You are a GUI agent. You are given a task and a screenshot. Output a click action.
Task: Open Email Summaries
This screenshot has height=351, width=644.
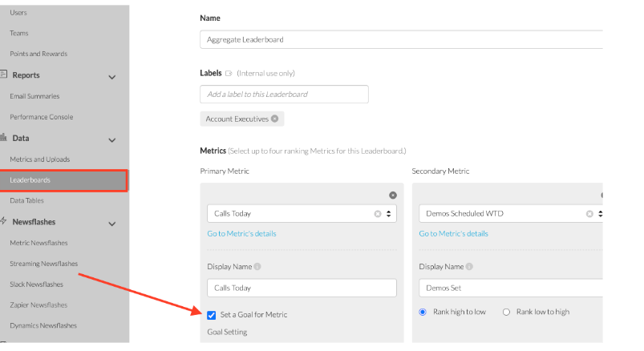point(34,96)
